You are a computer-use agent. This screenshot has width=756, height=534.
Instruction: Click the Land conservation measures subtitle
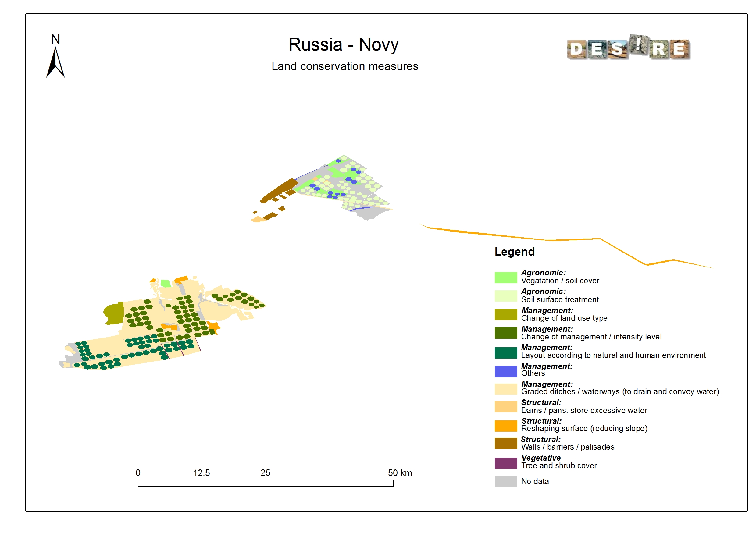tap(344, 66)
